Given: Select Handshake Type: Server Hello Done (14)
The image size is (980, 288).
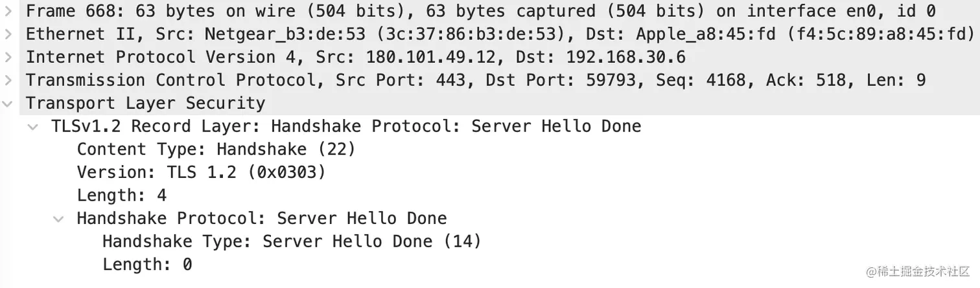Looking at the screenshot, I should pyautogui.click(x=292, y=242).
